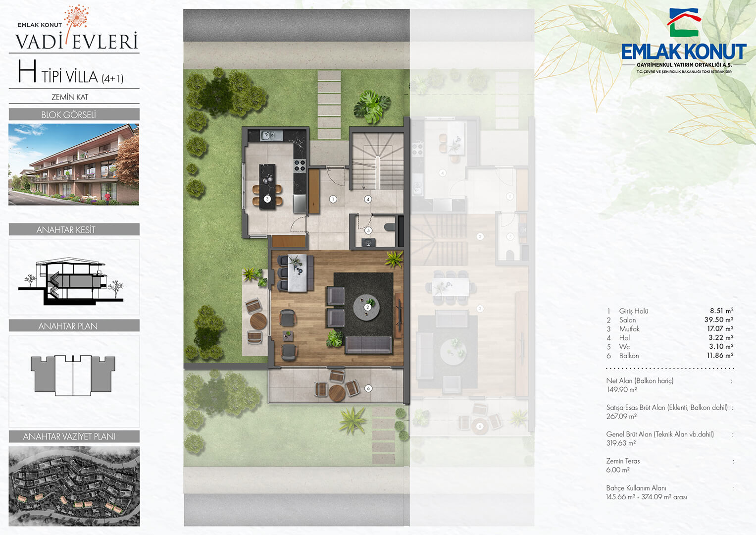Image resolution: width=756 pixels, height=535 pixels.
Task: Select marker 5 inside the WC room
Action: click(x=368, y=230)
